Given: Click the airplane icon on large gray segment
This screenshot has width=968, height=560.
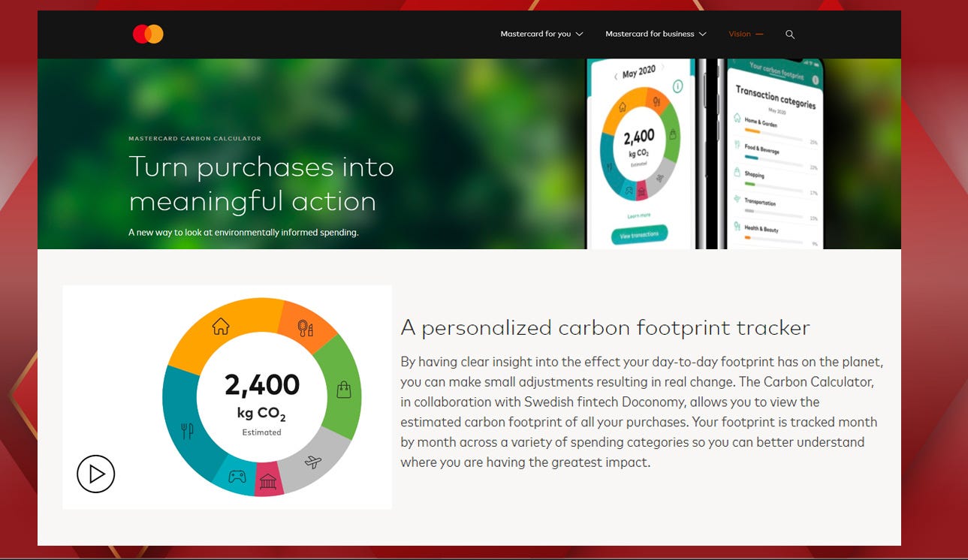Looking at the screenshot, I should click(x=314, y=462).
